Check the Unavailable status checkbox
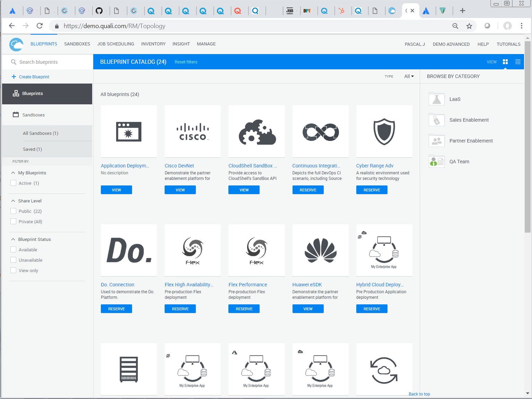532x399 pixels. (14, 260)
